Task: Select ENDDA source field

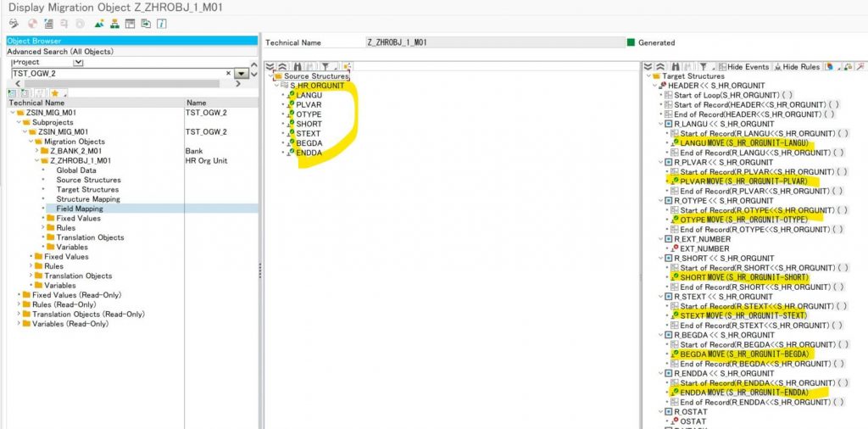Action: pyautogui.click(x=309, y=153)
